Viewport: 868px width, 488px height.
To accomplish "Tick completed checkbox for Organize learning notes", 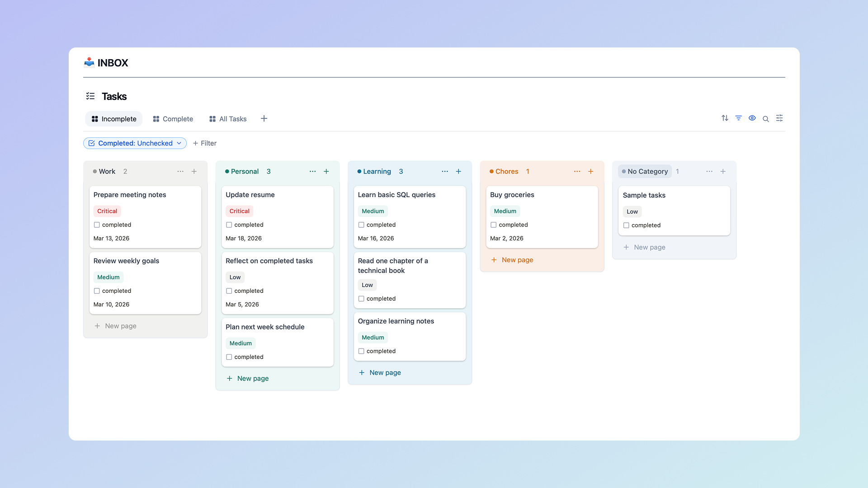I will coord(361,351).
